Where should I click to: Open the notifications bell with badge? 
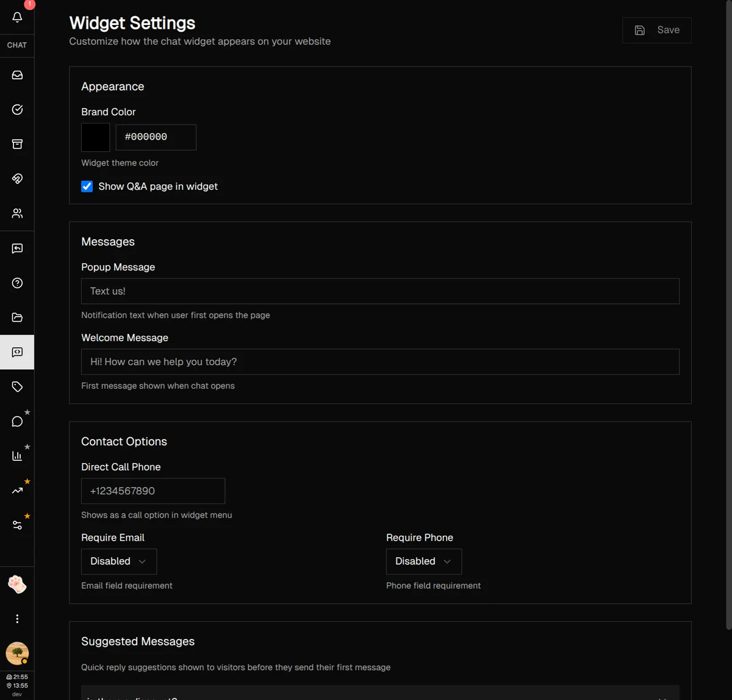tap(17, 17)
